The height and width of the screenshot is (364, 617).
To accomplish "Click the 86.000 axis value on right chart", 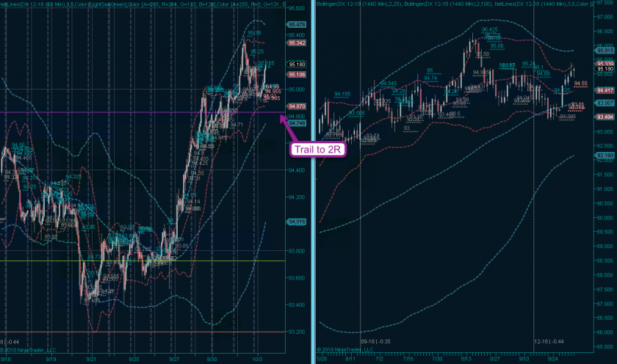I will (x=605, y=332).
